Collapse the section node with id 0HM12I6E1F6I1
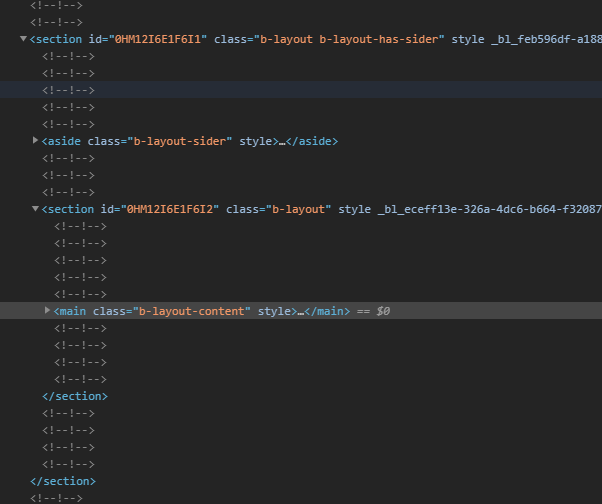The height and width of the screenshot is (504, 602). pyautogui.click(x=23, y=39)
